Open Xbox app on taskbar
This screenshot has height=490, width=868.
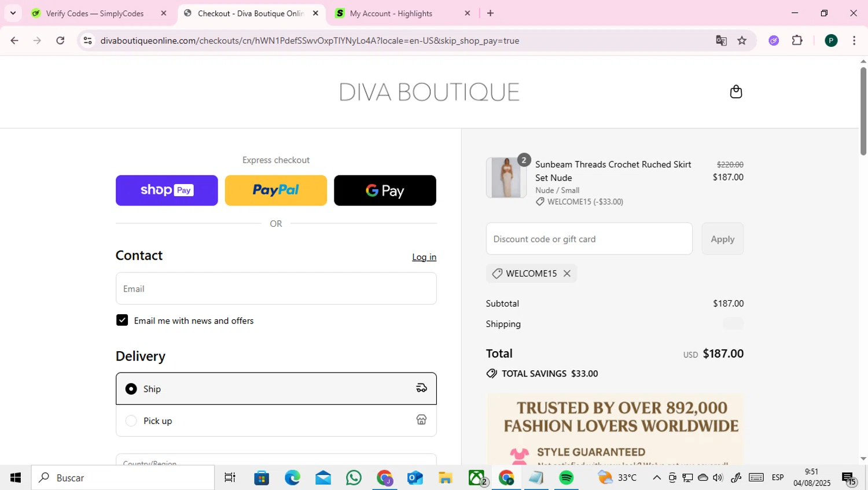pos(477,478)
